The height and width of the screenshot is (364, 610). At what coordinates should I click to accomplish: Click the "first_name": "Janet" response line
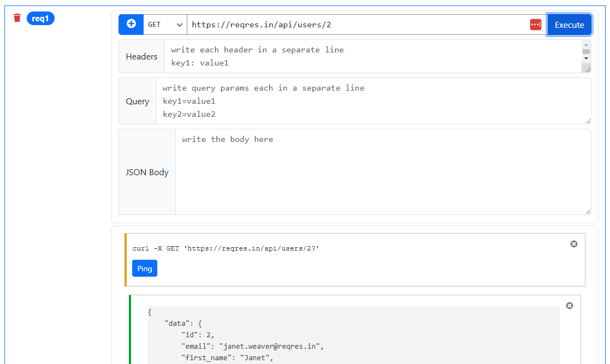coord(227,358)
